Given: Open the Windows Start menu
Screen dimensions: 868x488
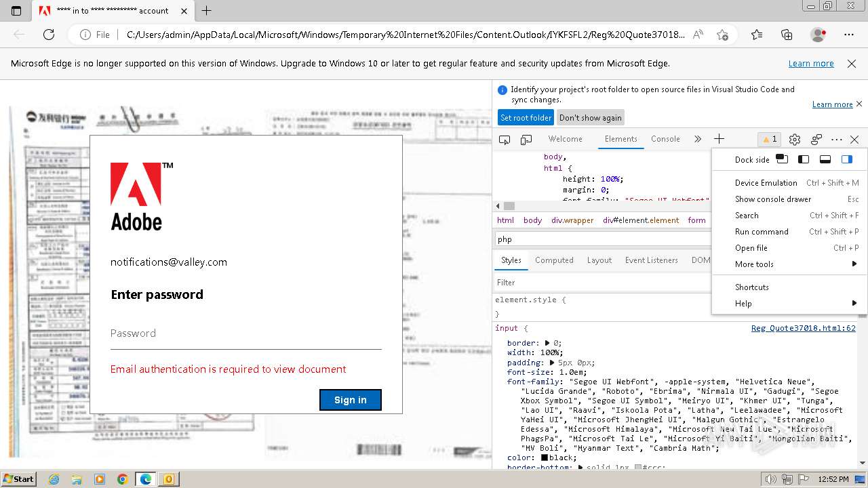Looking at the screenshot, I should point(19,479).
